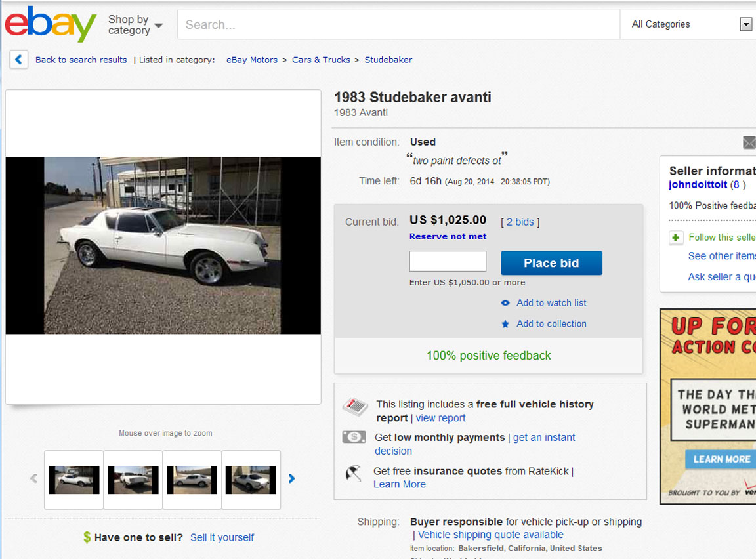
Task: Click the vehicle history report icon
Action: 355,407
